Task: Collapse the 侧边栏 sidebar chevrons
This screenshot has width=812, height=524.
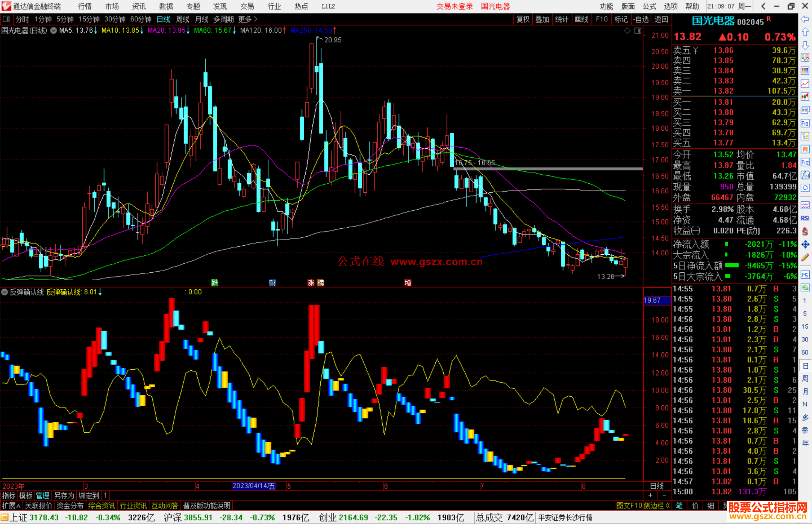Action: 657,506
